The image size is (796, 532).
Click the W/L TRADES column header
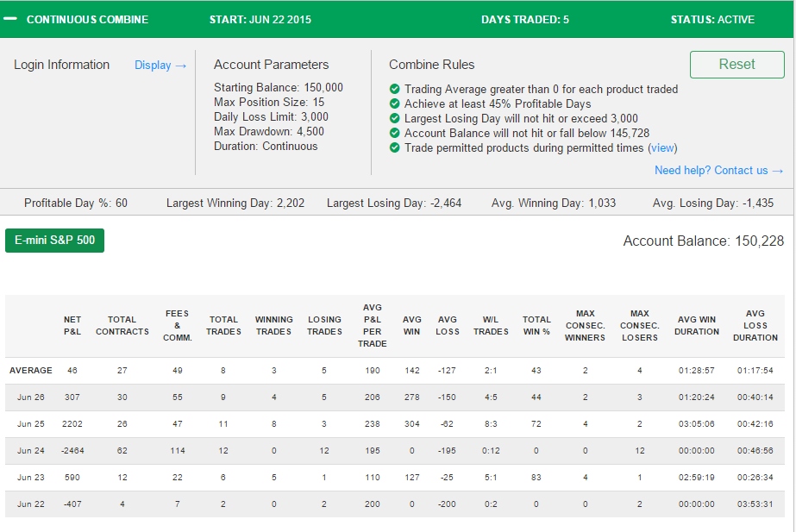(491, 326)
